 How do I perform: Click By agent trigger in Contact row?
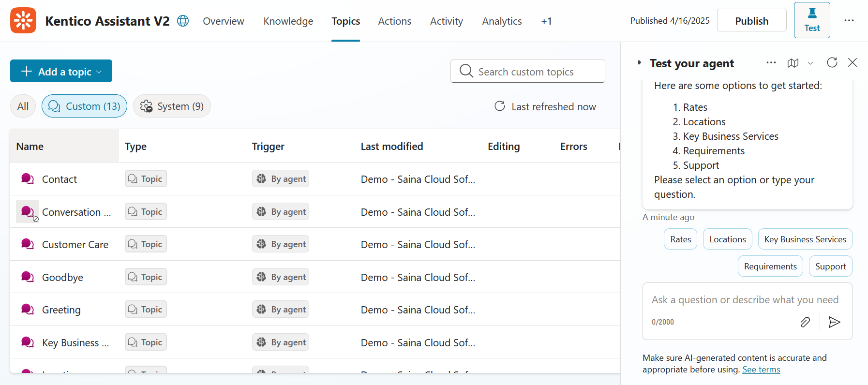(281, 178)
